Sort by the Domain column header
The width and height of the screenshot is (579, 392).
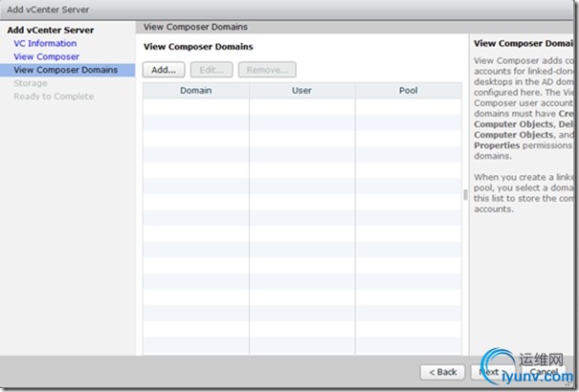click(196, 90)
